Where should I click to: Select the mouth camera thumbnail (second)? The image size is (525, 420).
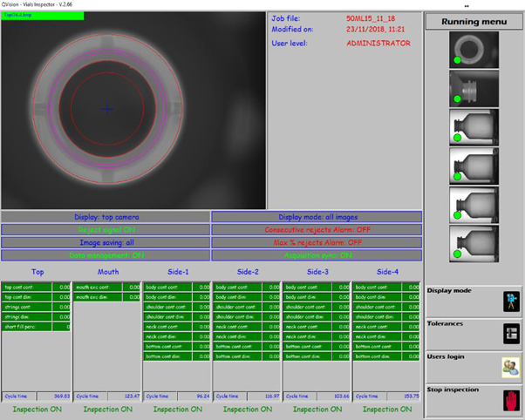pos(474,89)
